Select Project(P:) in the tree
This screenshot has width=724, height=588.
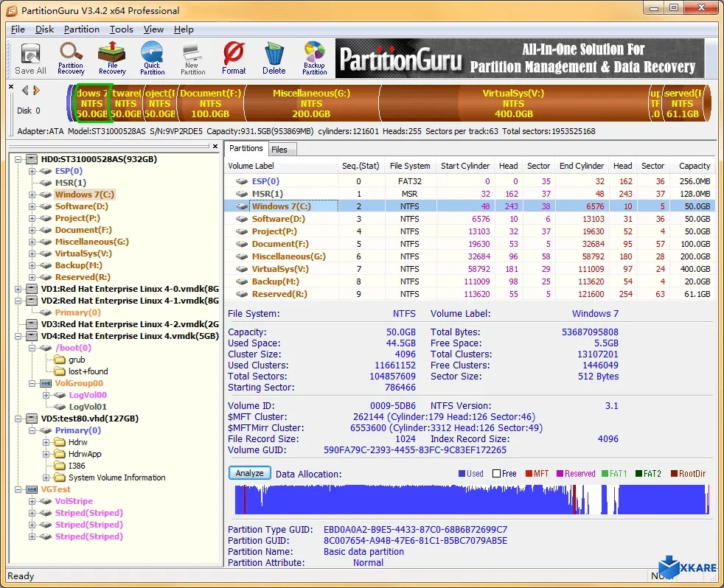pos(77,218)
